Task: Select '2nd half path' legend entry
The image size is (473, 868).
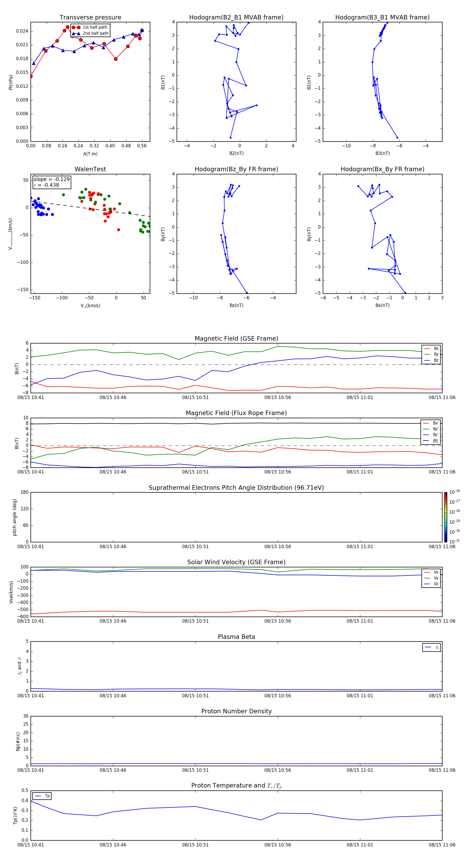Action: tap(90, 33)
